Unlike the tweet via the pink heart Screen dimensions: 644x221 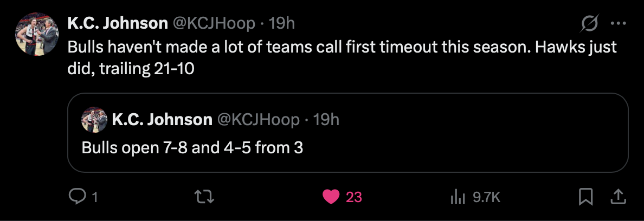[331, 197]
